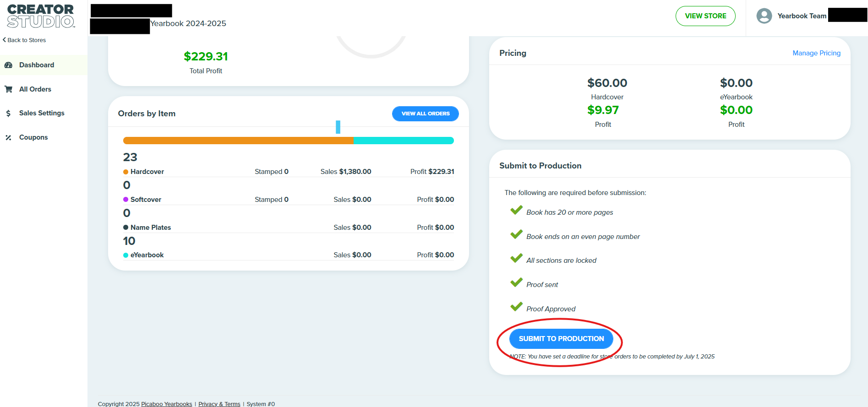Click the Dashboard speedometer icon

8,65
